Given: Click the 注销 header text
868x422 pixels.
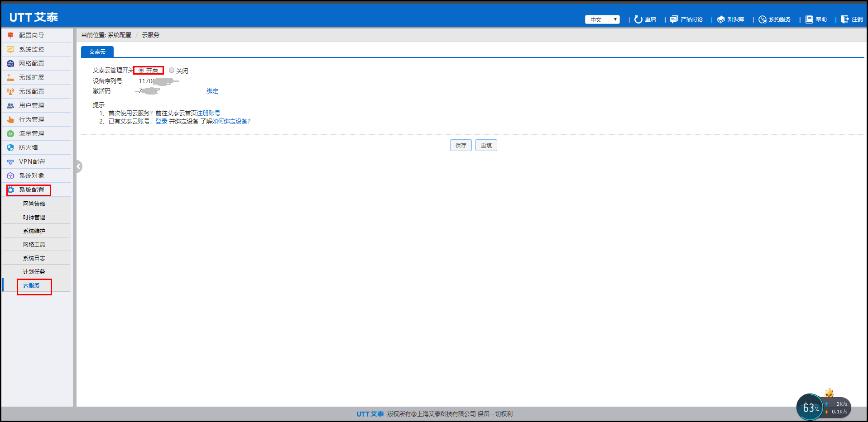Looking at the screenshot, I should coord(857,19).
